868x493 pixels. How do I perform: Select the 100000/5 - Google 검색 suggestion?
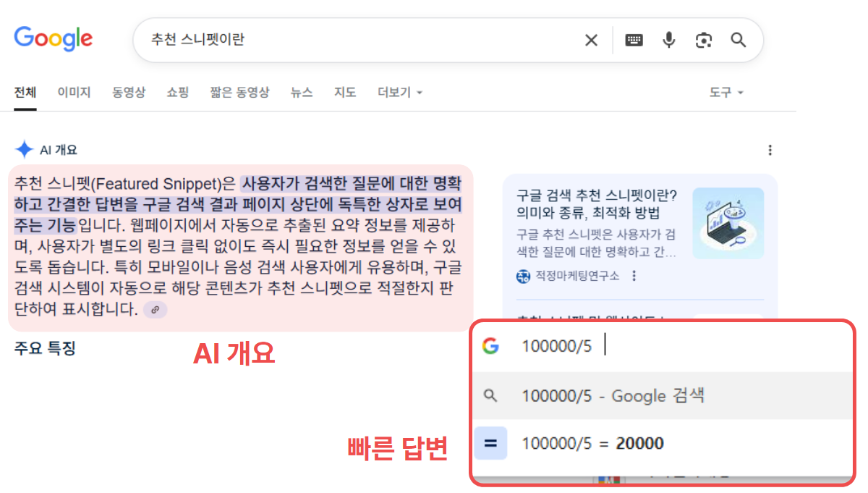(662, 395)
